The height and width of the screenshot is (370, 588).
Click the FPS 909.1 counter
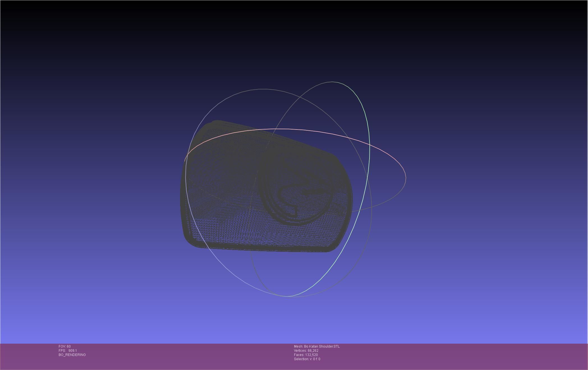[68, 351]
